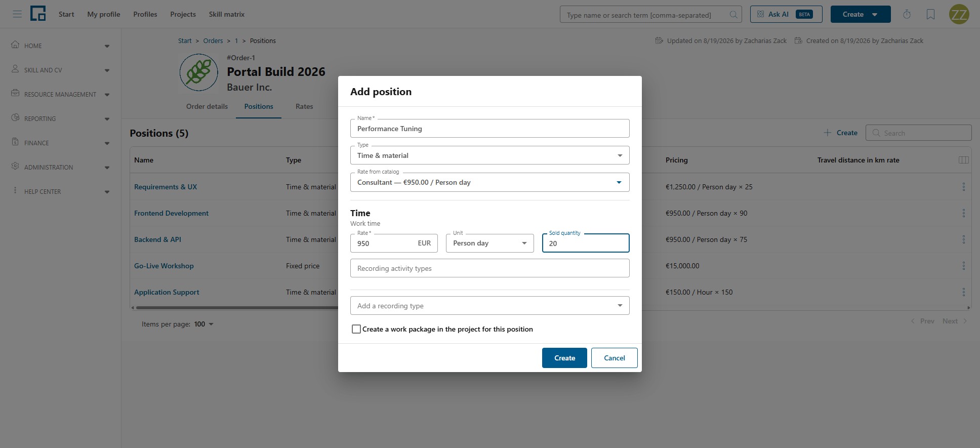Click the Name field with Performance Tuning

pyautogui.click(x=490, y=129)
